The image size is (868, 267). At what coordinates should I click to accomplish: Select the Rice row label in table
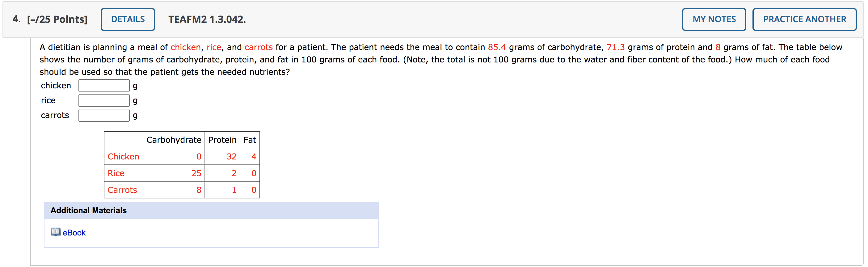pos(116,173)
